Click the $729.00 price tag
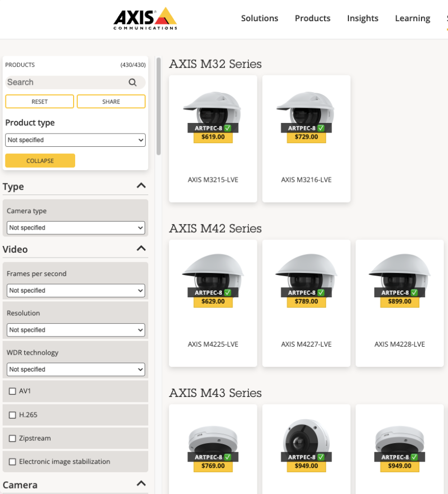 pos(306,137)
